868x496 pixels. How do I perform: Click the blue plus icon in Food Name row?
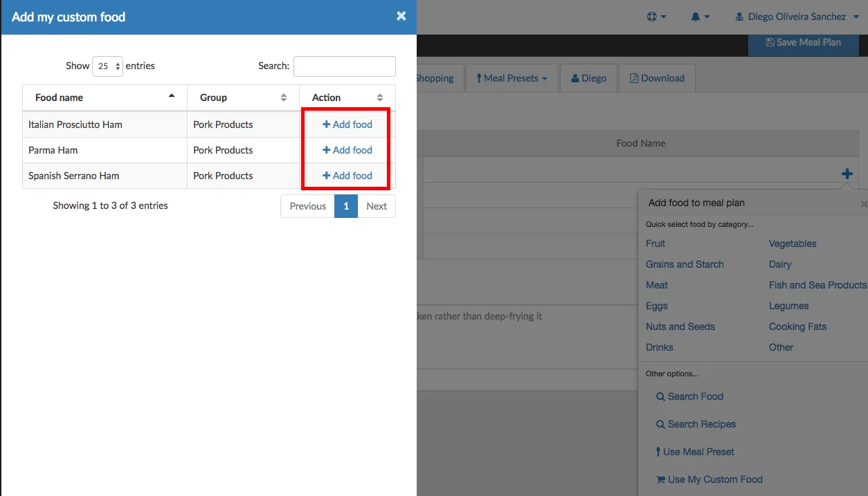coord(847,174)
